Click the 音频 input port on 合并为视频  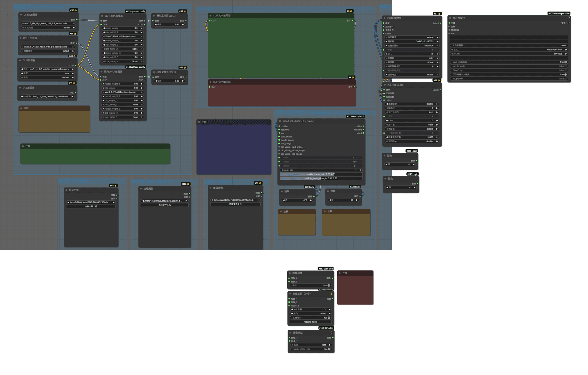(x=449, y=27)
